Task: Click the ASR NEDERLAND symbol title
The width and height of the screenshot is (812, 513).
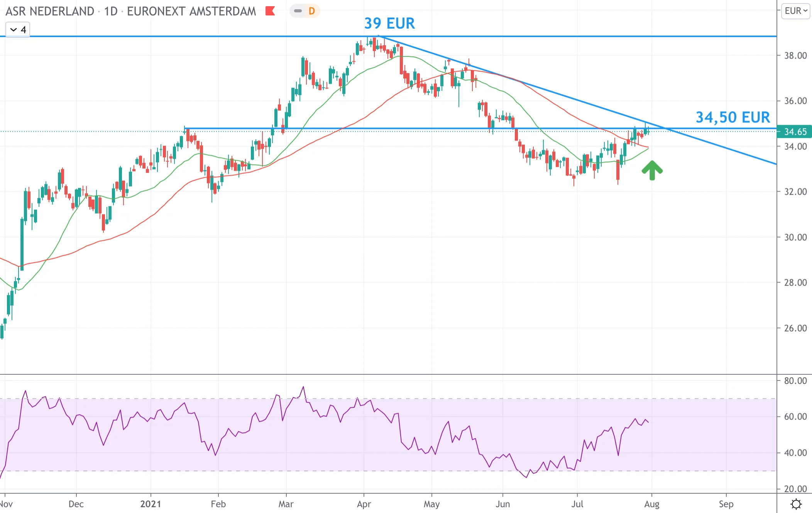Action: [x=50, y=11]
